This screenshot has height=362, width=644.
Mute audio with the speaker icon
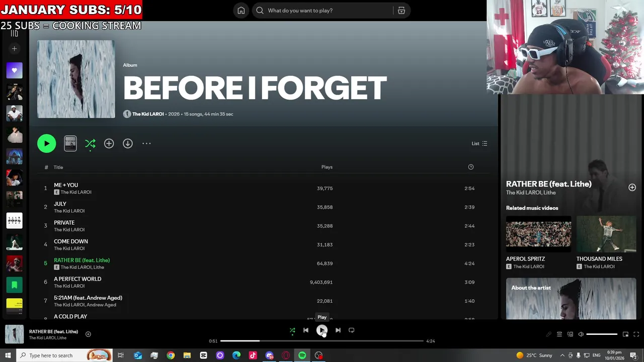(x=581, y=334)
